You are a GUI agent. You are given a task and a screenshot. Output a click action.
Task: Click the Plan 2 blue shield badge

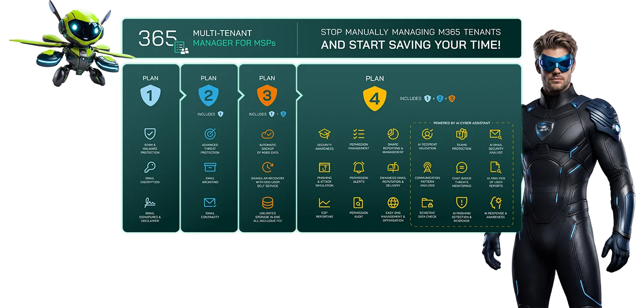(208, 95)
